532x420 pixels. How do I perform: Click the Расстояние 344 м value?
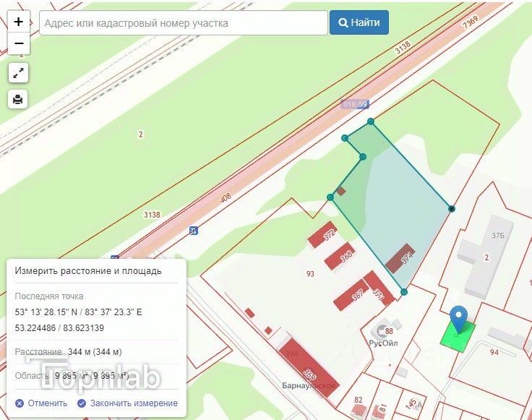pos(95,352)
